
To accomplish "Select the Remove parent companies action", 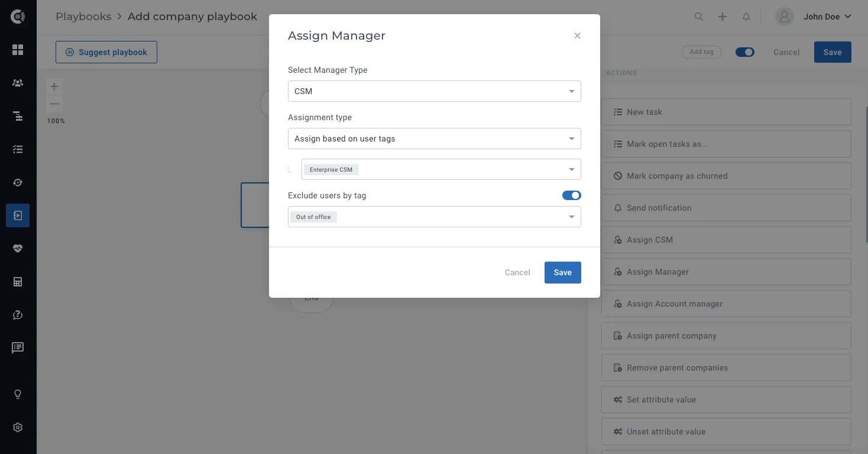I will pyautogui.click(x=726, y=368).
